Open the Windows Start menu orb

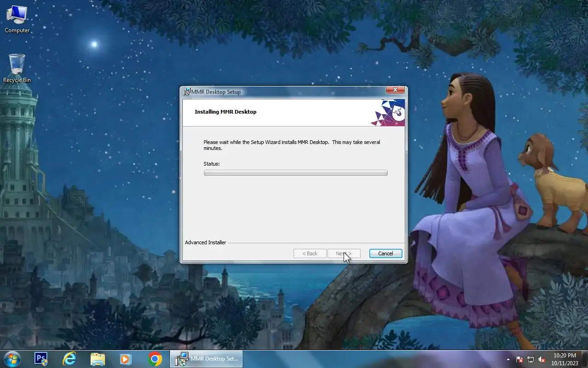[x=12, y=359]
